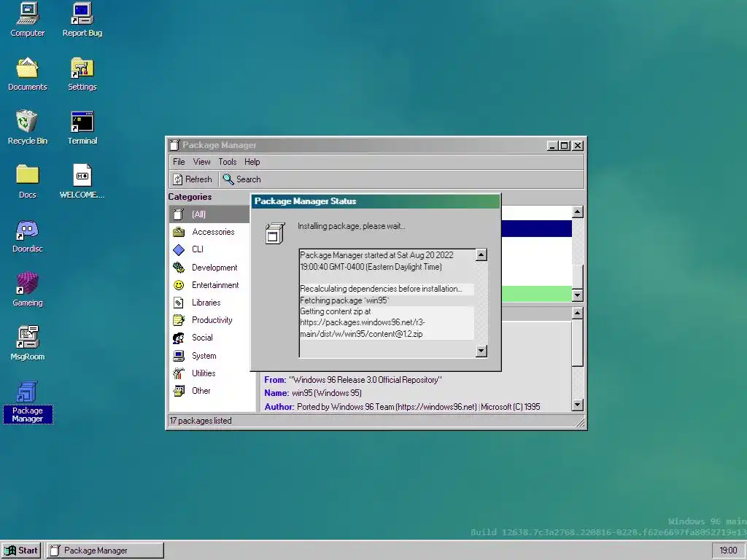747x560 pixels.
Task: Click the package list scroll-down arrow
Action: [x=578, y=295]
